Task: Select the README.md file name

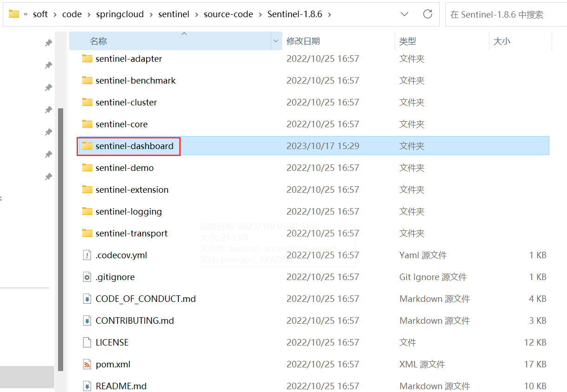Action: point(121,386)
